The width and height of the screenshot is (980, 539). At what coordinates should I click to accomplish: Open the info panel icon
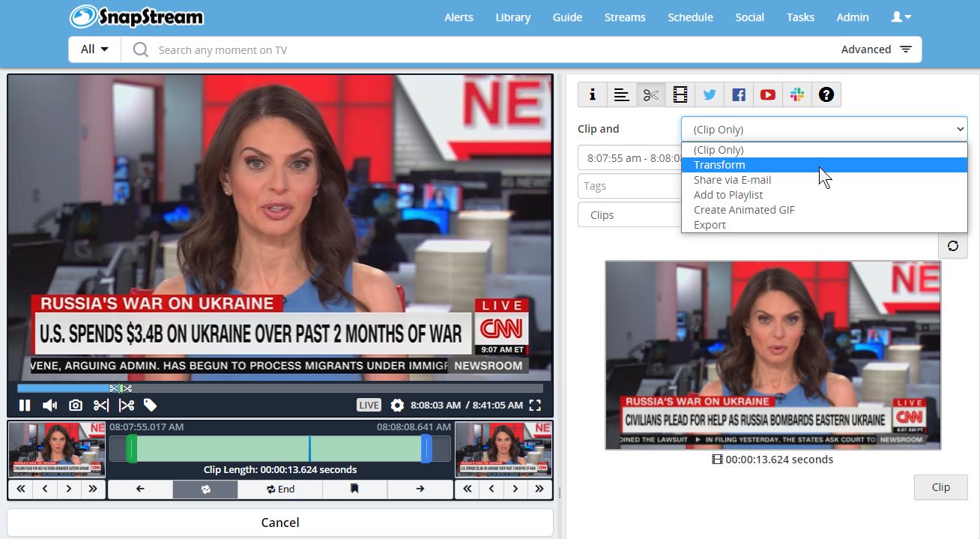tap(592, 94)
